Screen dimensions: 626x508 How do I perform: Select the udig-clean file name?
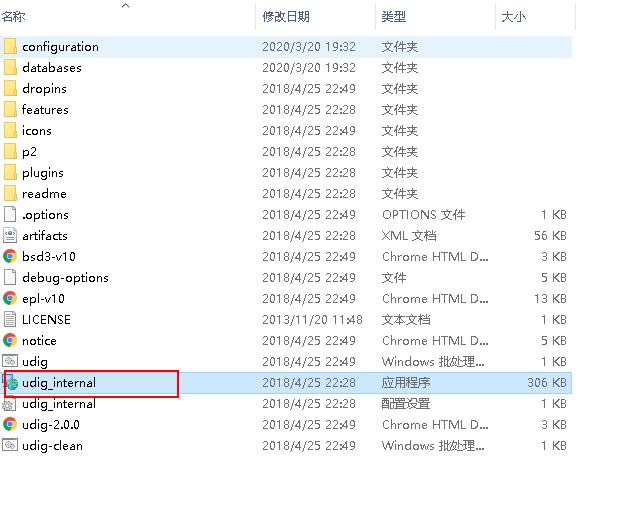click(52, 446)
